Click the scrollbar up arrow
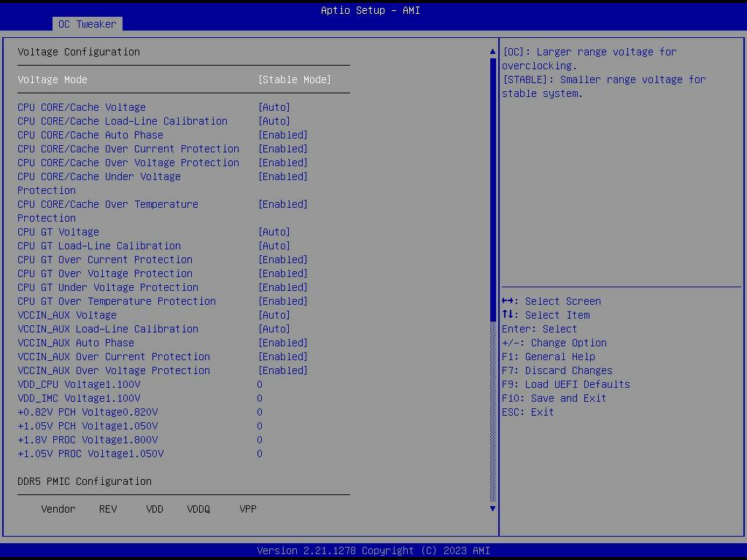Screen dimensions: 747x560 (x=492, y=52)
